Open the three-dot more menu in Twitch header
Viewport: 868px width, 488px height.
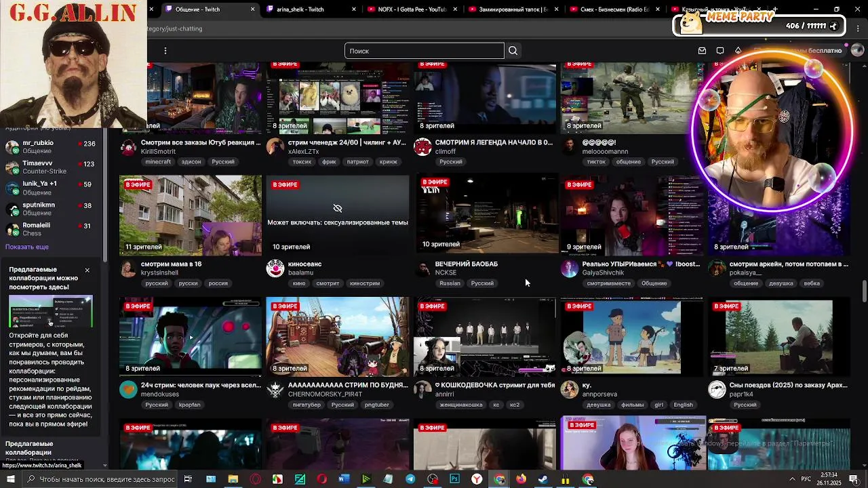(165, 51)
